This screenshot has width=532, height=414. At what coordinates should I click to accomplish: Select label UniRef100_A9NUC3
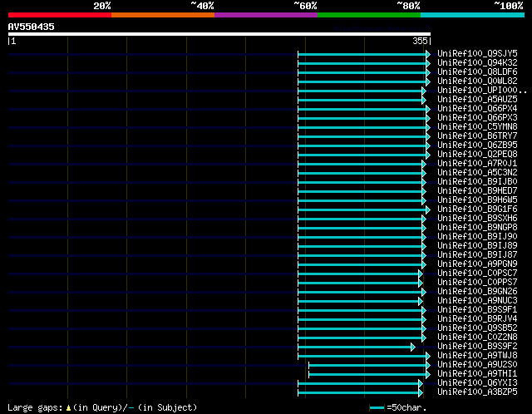[477, 301]
